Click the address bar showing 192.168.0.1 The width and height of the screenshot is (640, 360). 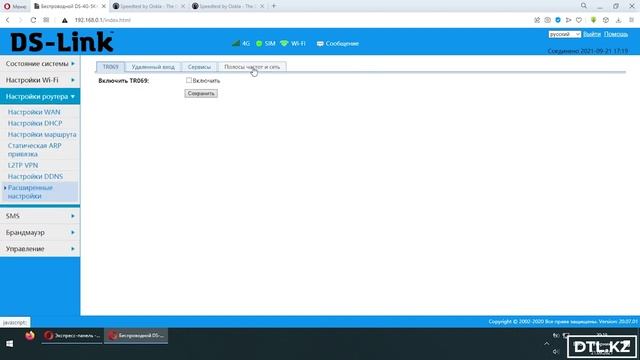102,20
